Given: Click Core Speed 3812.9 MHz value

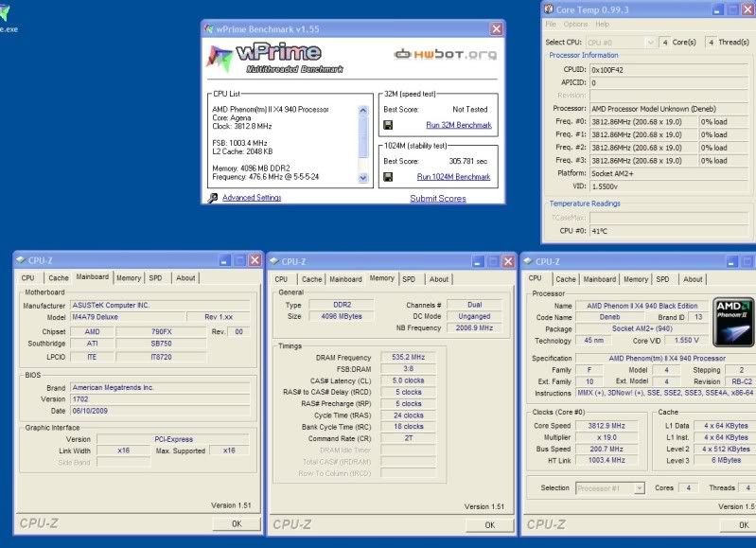Looking at the screenshot, I should [607, 426].
